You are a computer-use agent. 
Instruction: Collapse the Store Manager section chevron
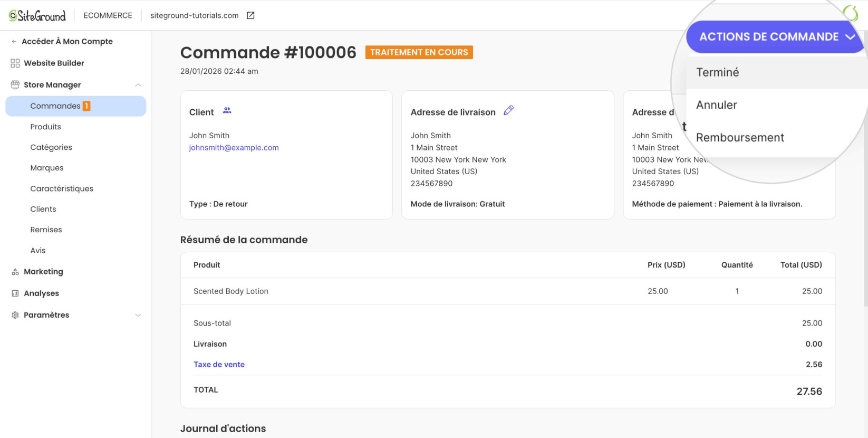click(x=138, y=85)
